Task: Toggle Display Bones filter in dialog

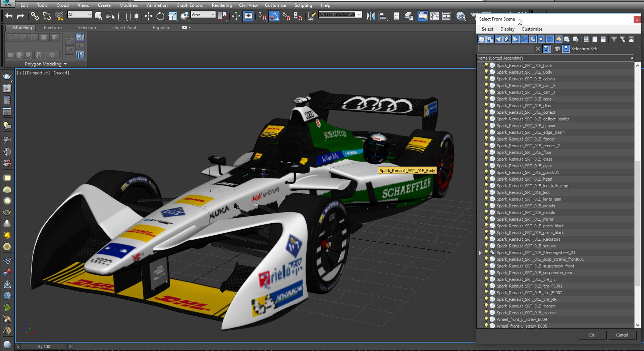Action: click(550, 39)
